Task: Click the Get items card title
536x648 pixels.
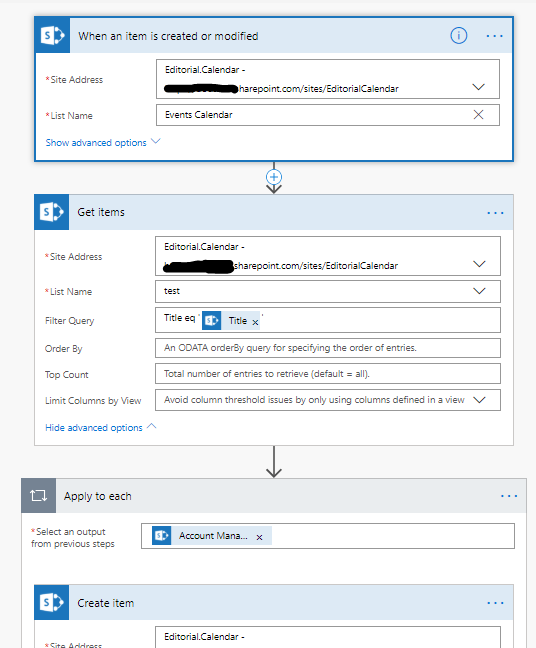Action: pos(101,212)
